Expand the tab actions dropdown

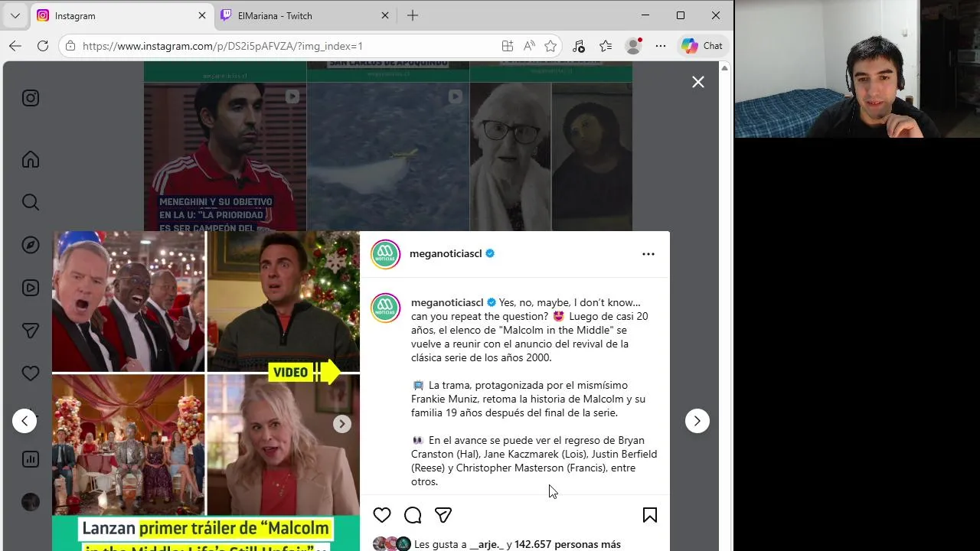tap(15, 15)
